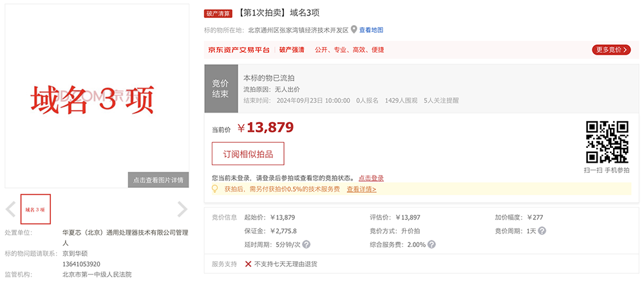The width and height of the screenshot is (644, 292).
Task: Select the 域名3项 small thumbnail
Action: pos(35,209)
